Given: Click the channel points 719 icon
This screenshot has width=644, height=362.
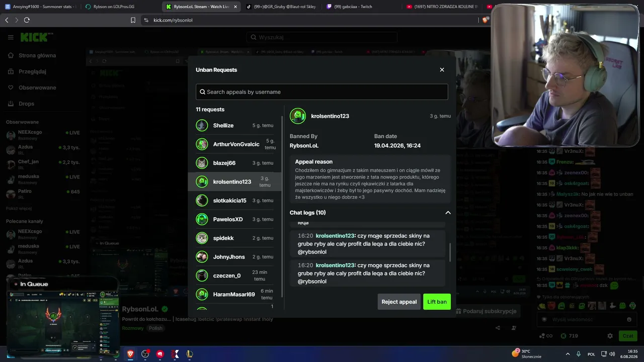Looking at the screenshot, I should [x=563, y=336].
